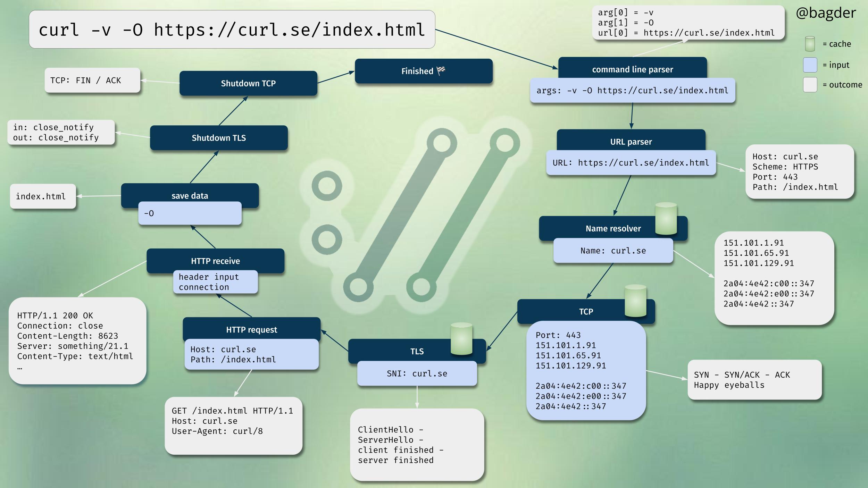Viewport: 868px width, 488px height.
Task: Click the cache cylinder on TCP box
Action: 635,301
